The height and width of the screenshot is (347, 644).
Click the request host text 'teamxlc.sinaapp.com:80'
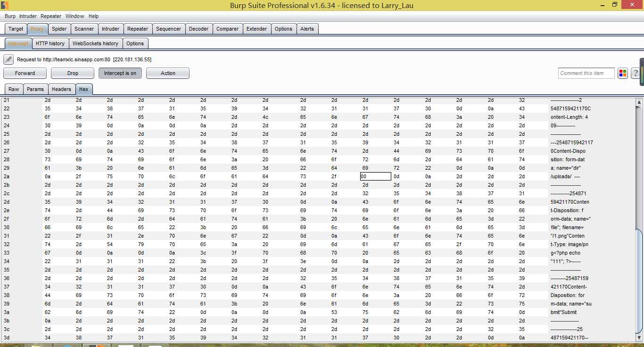click(x=76, y=59)
